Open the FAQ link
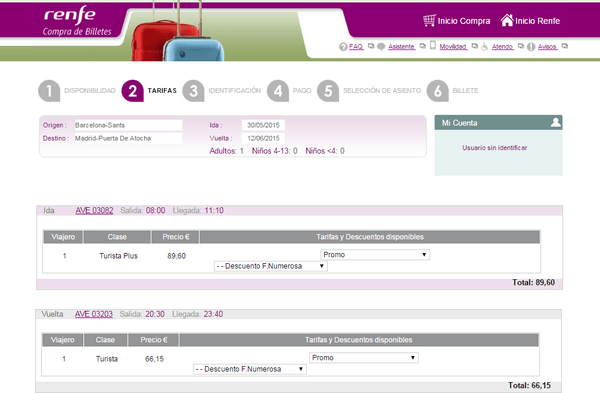 tap(356, 47)
